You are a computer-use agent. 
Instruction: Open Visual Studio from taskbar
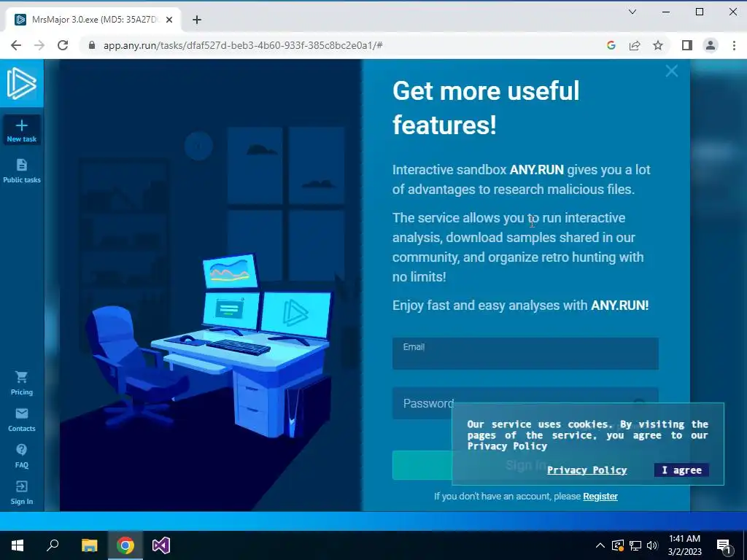tap(161, 545)
